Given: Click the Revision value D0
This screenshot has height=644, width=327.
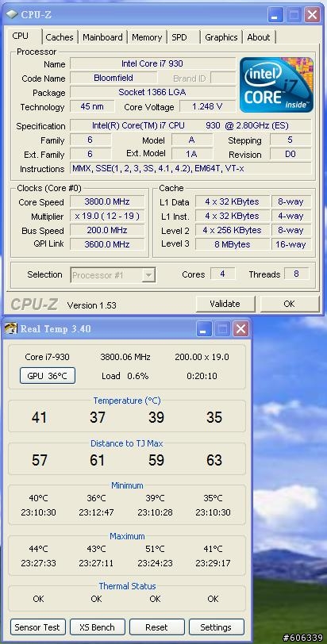Looking at the screenshot, I should click(x=290, y=154).
